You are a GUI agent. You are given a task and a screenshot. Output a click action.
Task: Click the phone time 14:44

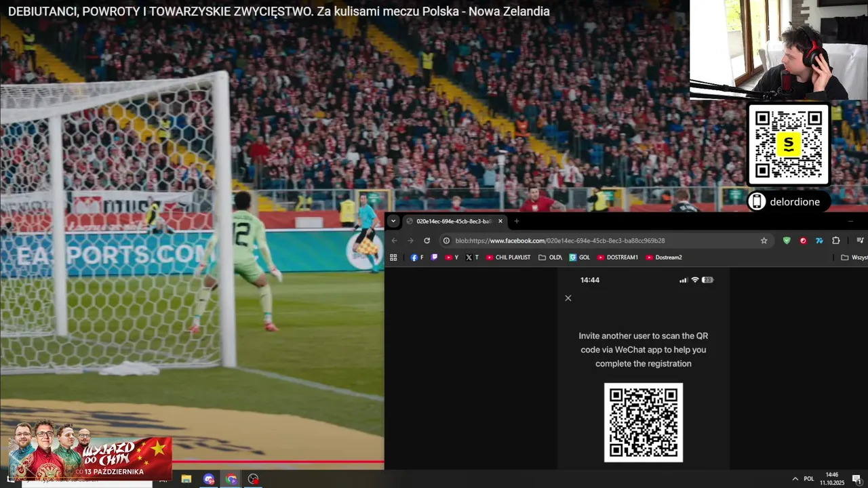point(590,280)
